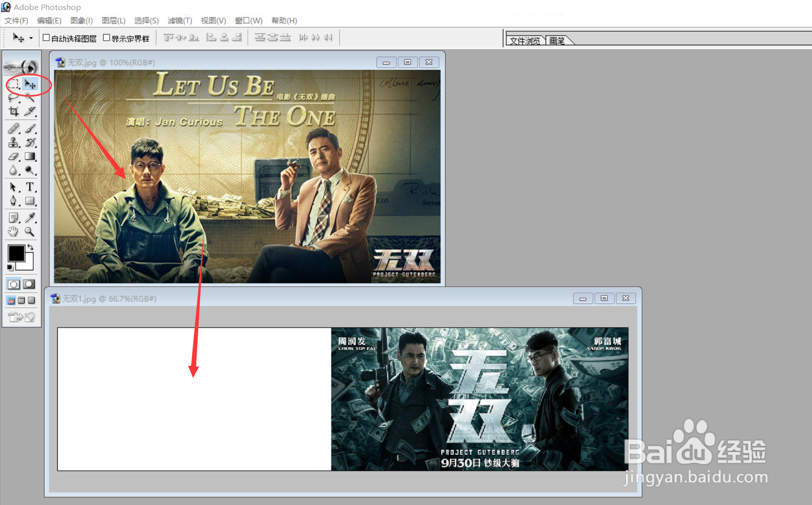Screen dimensions: 812x505
Task: Open the 选择(S) menu
Action: tap(146, 21)
